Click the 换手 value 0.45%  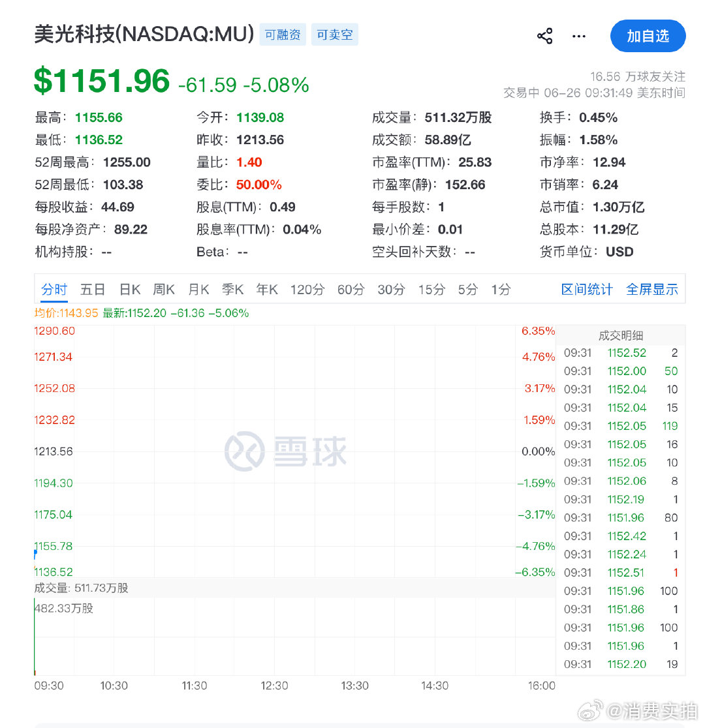pyautogui.click(x=598, y=117)
